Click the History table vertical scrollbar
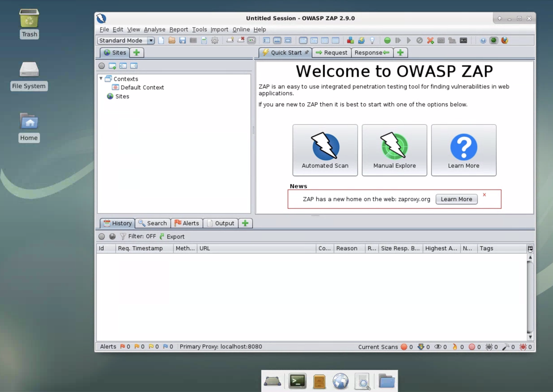The width and height of the screenshot is (553, 392). pos(530,295)
